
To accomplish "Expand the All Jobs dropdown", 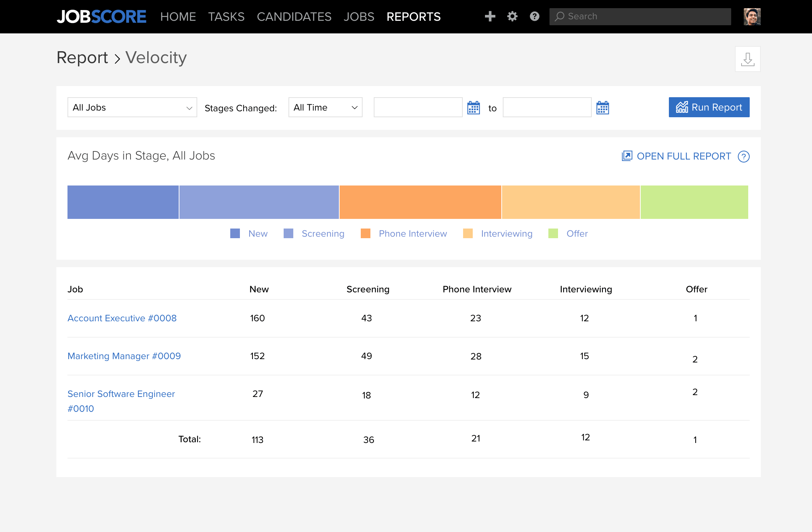I will point(132,107).
